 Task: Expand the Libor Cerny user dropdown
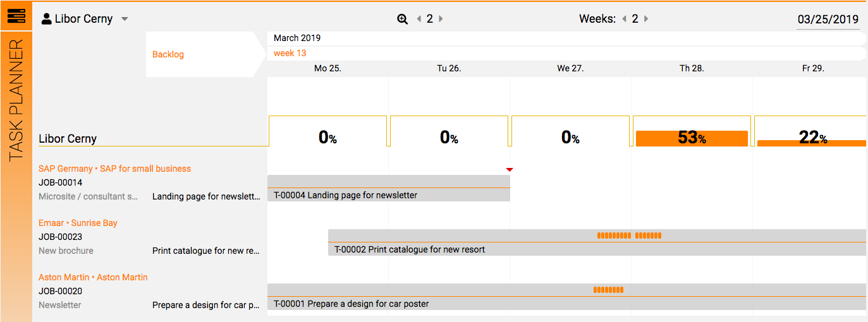coord(125,19)
